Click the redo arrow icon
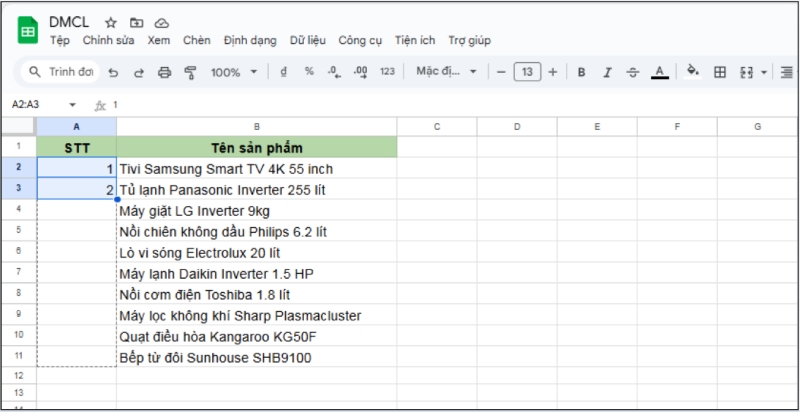The height and width of the screenshot is (412, 800). [x=139, y=72]
